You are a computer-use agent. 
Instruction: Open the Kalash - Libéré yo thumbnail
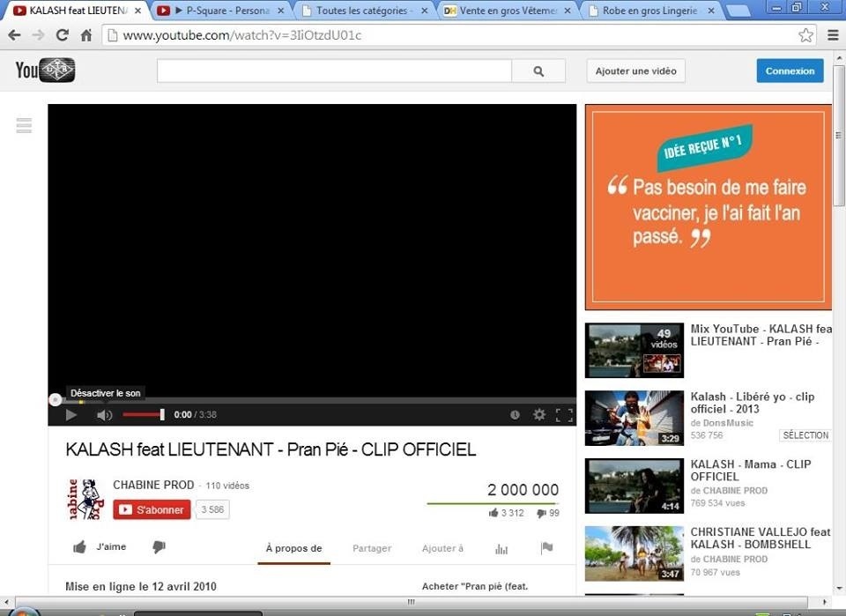point(634,418)
